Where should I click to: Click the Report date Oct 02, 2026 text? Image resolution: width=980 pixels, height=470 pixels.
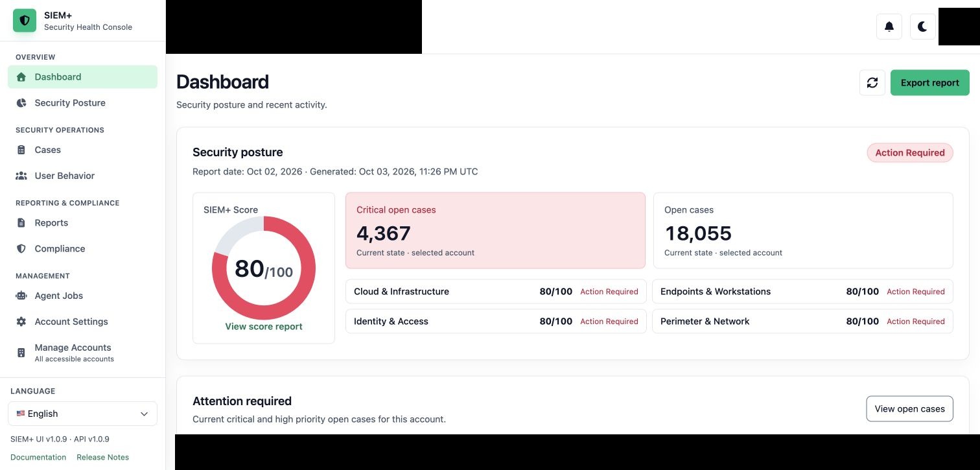(248, 172)
